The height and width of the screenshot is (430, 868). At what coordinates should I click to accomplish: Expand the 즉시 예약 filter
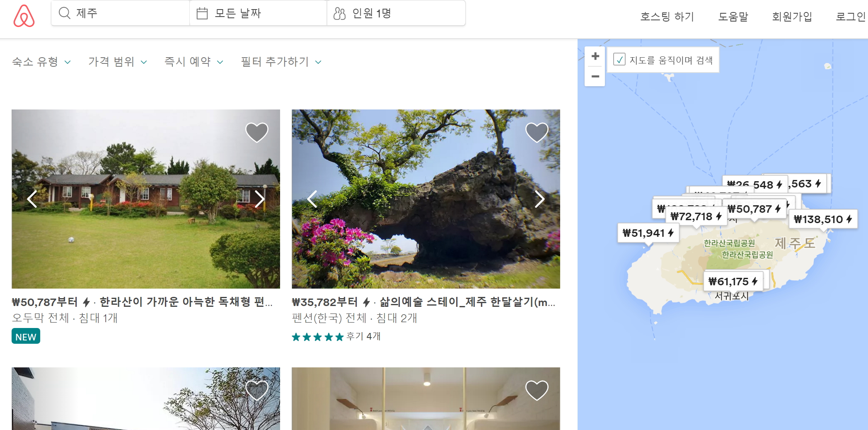(x=194, y=62)
